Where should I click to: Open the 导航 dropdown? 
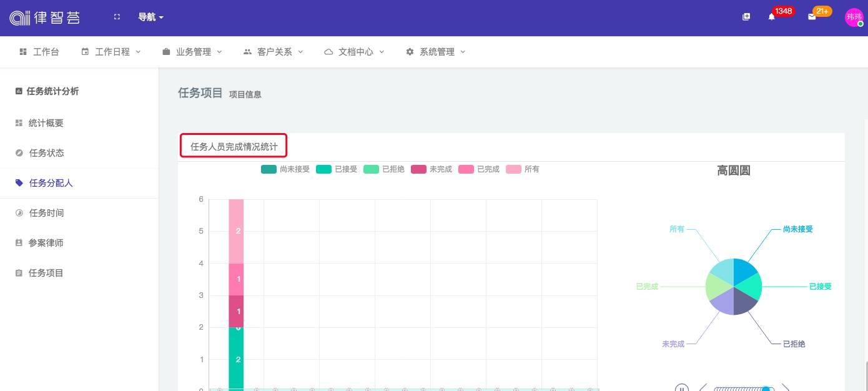tap(150, 17)
